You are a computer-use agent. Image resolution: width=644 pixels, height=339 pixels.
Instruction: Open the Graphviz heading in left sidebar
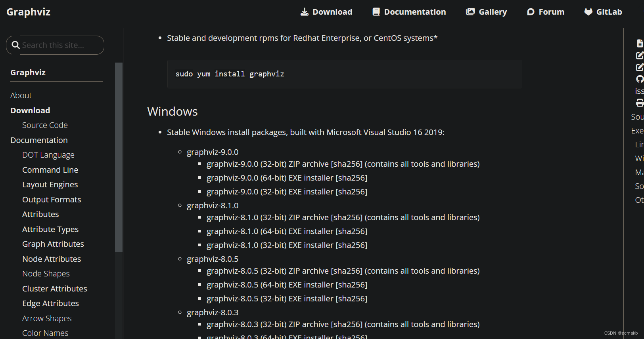click(28, 72)
